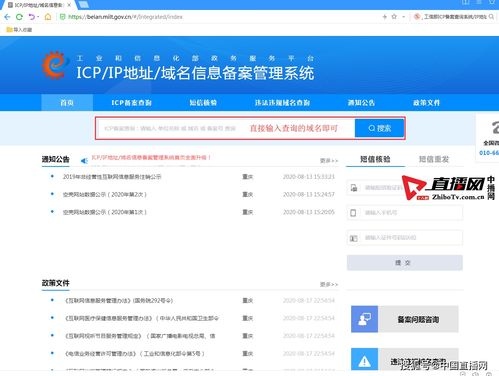This screenshot has width=499, height=376.
Task: Select the 通知公告 menu item in the navbar
Action: click(x=361, y=103)
